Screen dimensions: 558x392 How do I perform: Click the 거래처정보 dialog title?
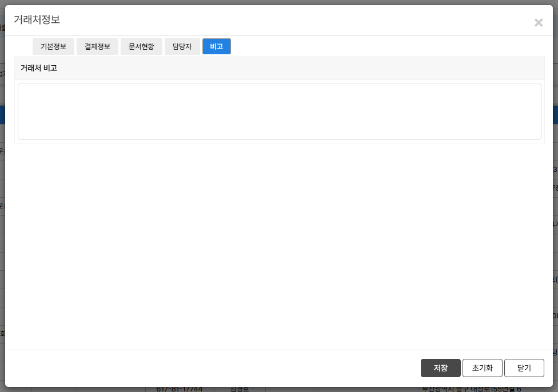[37, 19]
